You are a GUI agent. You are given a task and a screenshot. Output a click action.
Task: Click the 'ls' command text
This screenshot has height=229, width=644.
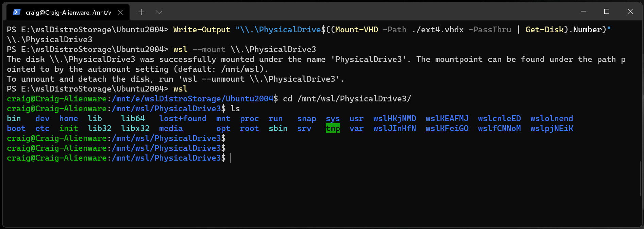coord(235,109)
